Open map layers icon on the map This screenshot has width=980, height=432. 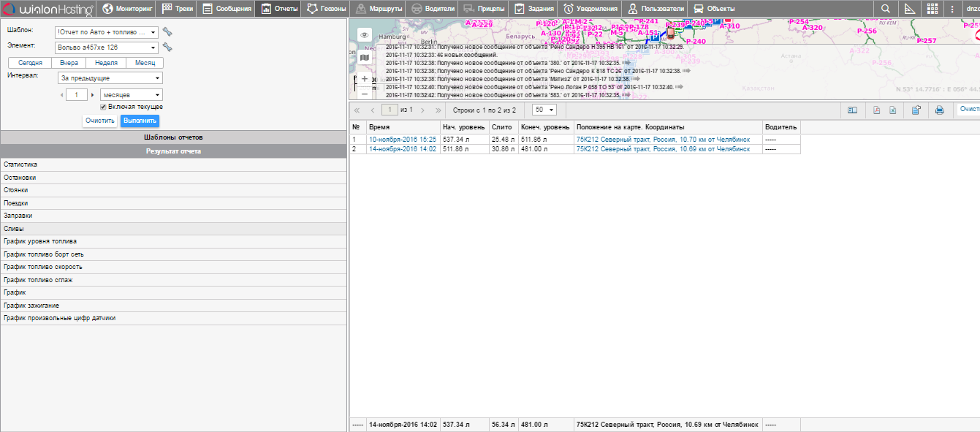click(365, 57)
